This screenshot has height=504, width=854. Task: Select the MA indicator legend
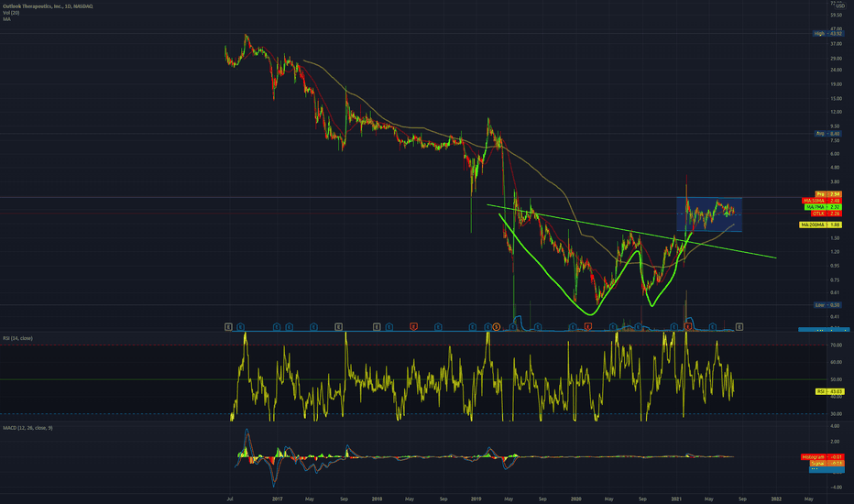pos(6,19)
